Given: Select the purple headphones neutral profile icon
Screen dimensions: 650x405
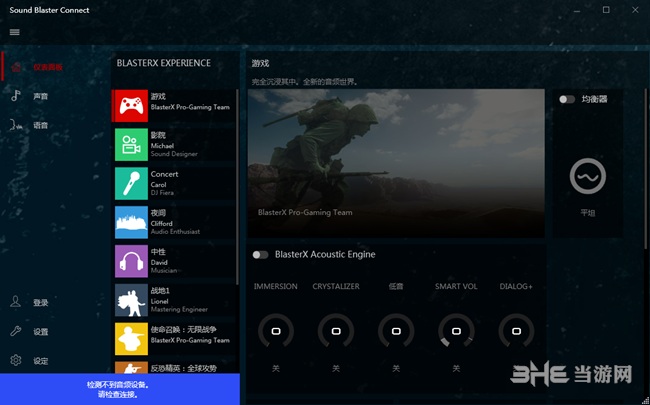Looking at the screenshot, I should point(131,261).
